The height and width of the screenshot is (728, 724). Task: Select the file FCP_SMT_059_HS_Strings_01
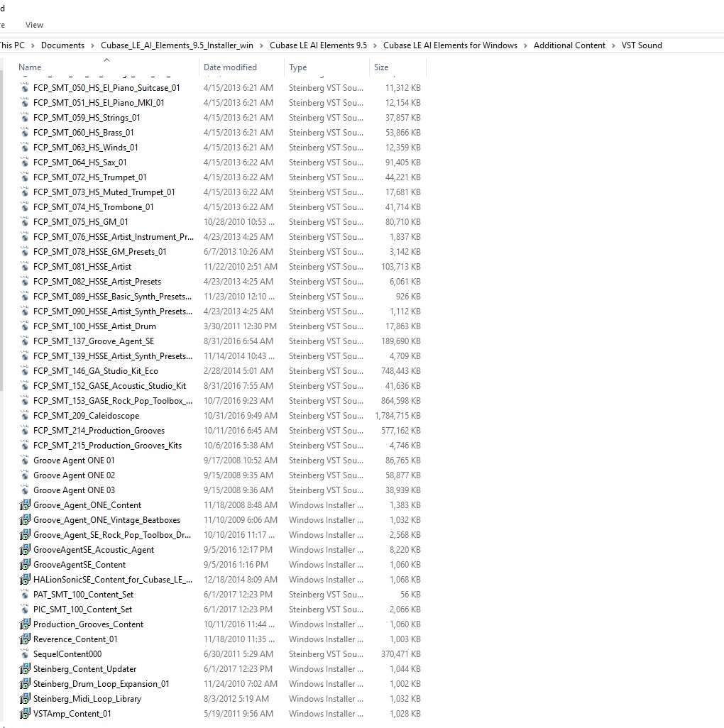[x=87, y=118]
